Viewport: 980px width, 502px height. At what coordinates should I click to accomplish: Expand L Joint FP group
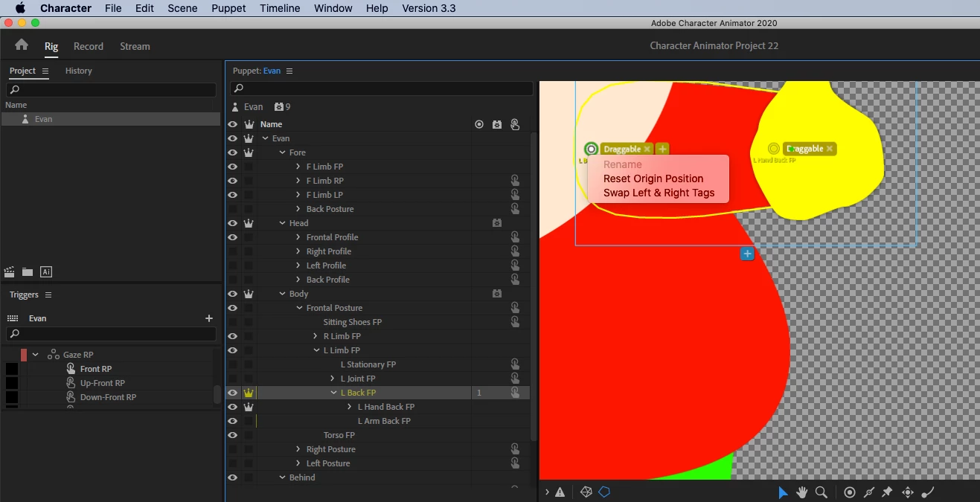point(333,379)
